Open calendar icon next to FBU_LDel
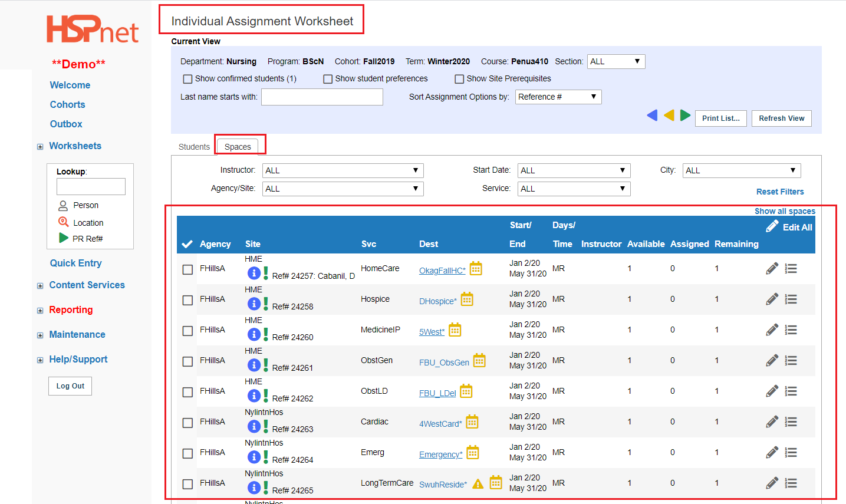 (466, 391)
